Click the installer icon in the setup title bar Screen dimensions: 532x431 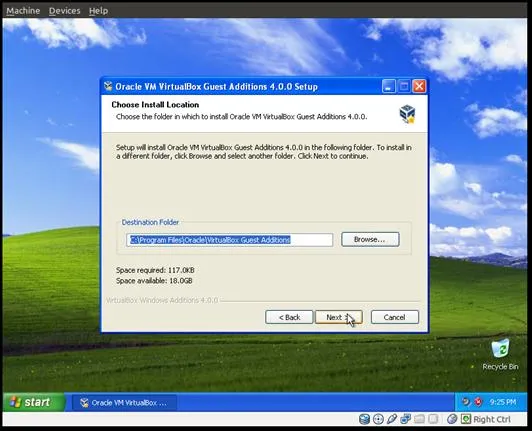108,86
